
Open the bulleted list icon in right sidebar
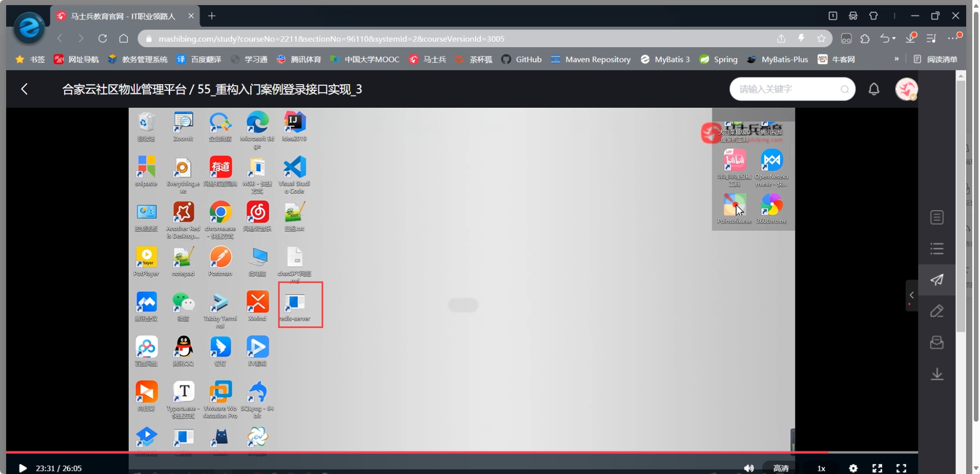click(937, 249)
